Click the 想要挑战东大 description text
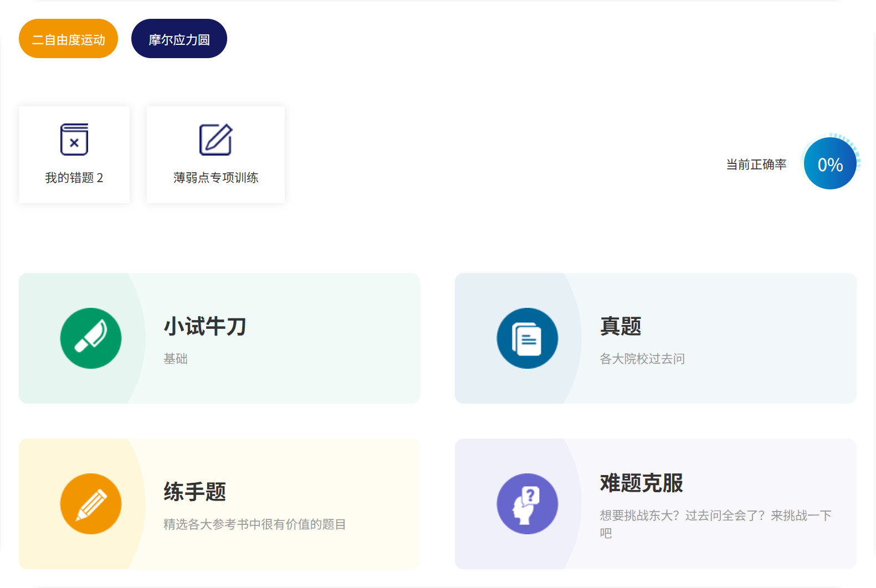Screen dimensions: 876x588 (x=715, y=516)
